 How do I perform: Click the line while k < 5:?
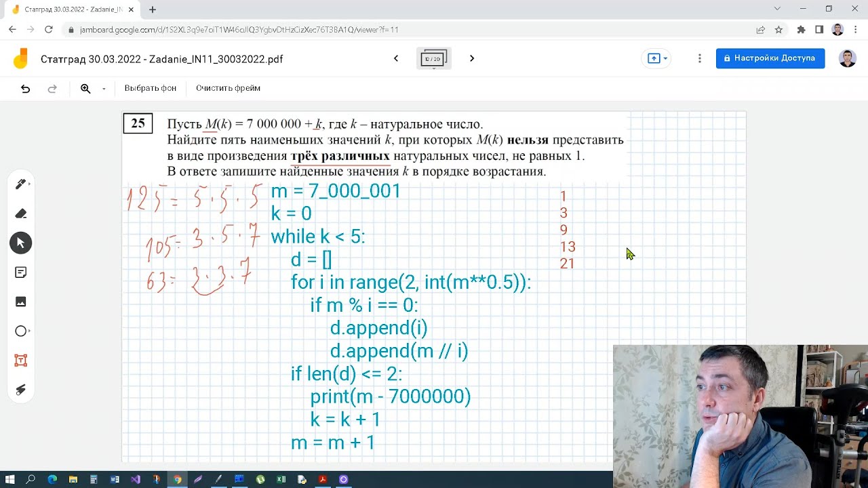318,237
